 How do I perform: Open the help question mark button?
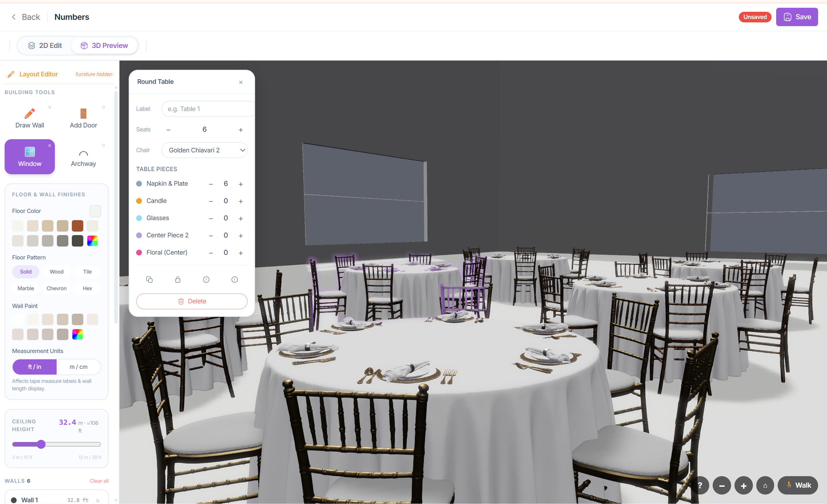[700, 485]
